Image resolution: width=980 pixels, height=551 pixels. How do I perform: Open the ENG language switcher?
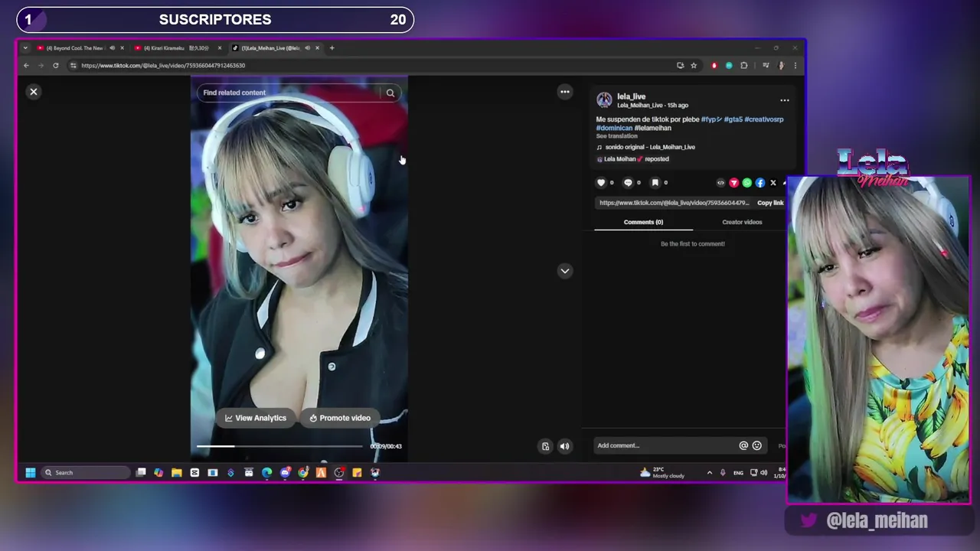[738, 473]
